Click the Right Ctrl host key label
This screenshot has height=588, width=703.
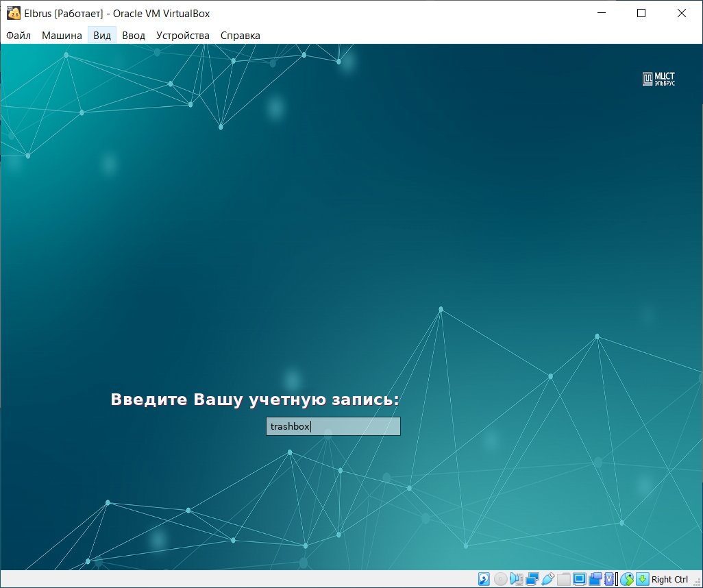pyautogui.click(x=669, y=580)
